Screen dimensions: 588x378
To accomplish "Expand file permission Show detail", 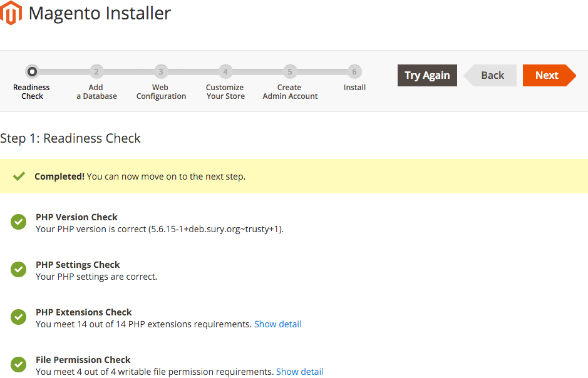I will pos(299,372).
